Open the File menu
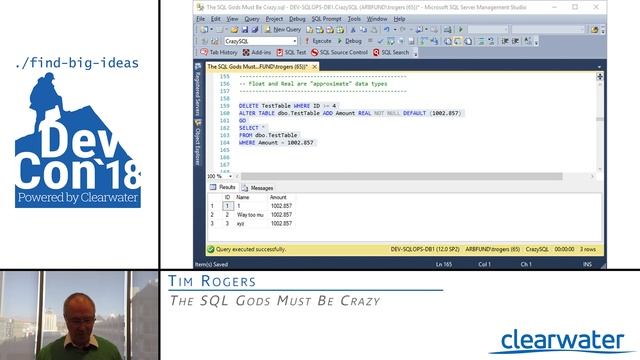This screenshot has width=640, height=360. click(200, 19)
